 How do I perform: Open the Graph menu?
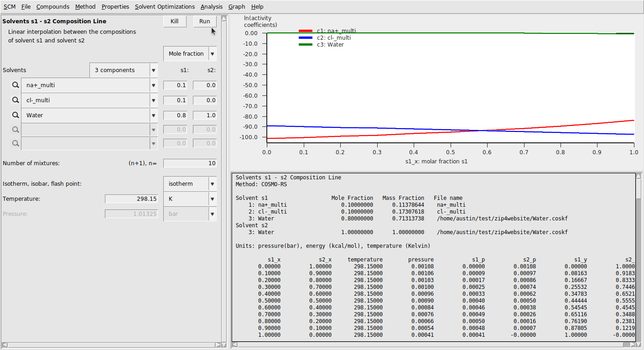tap(237, 7)
